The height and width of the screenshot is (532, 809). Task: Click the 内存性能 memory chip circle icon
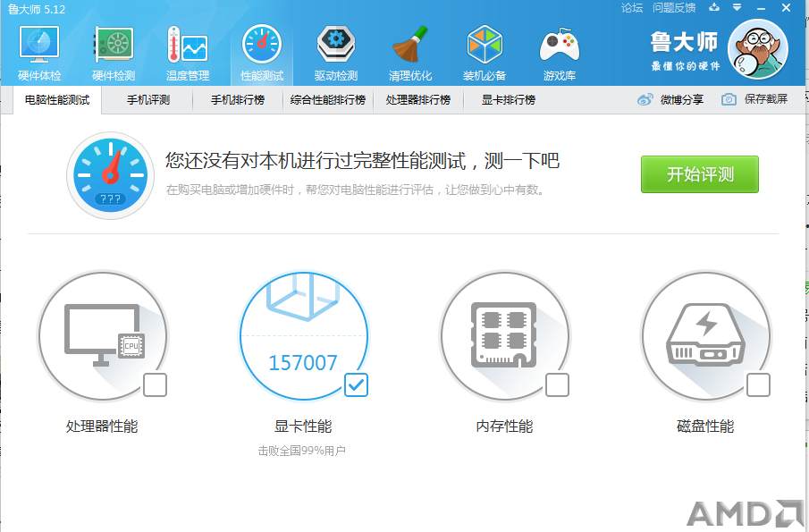504,336
